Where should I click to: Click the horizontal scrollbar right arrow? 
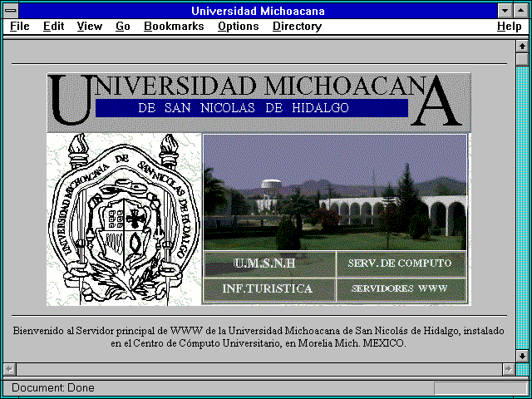(508, 369)
